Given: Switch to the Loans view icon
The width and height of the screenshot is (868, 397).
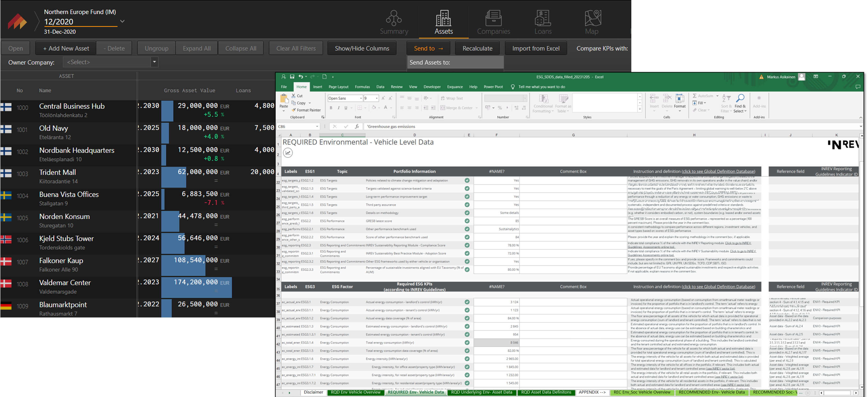Looking at the screenshot, I should pos(542,18).
